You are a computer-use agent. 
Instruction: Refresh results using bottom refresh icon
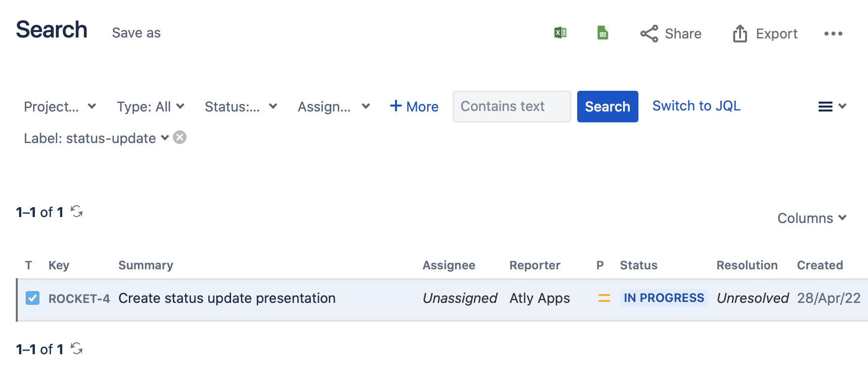[77, 349]
